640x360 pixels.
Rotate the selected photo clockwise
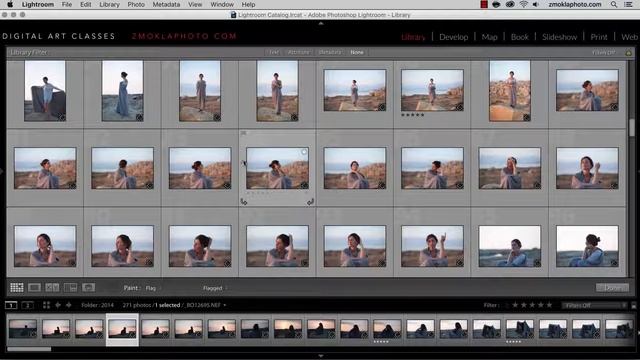point(310,202)
